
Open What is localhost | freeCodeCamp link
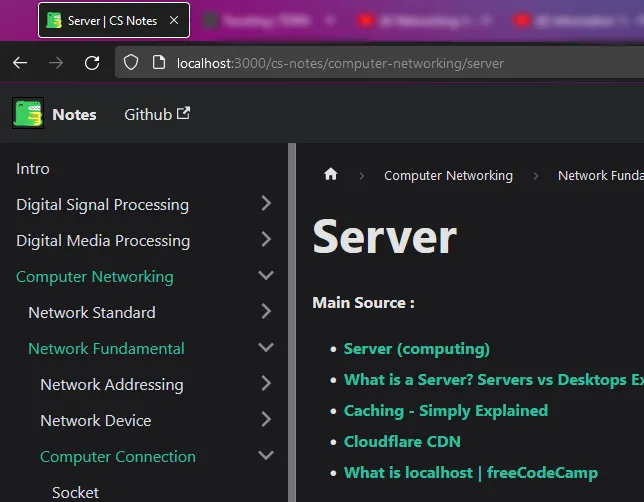(x=471, y=473)
